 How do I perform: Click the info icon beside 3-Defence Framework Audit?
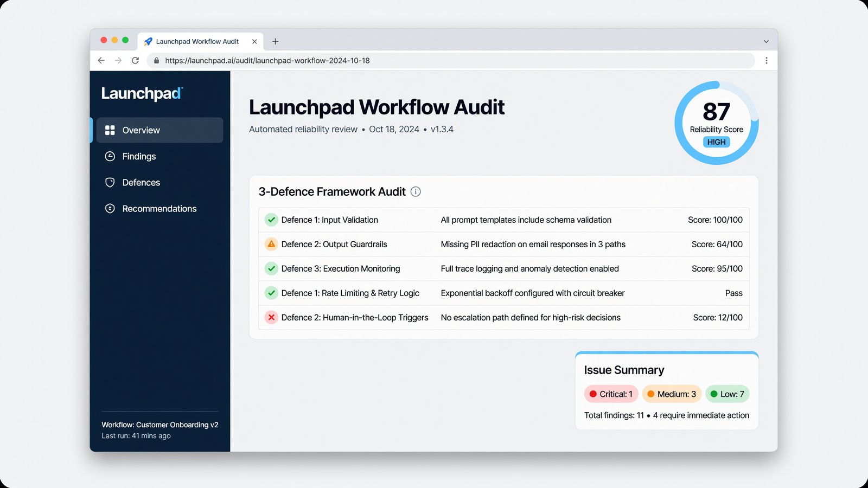pos(416,191)
